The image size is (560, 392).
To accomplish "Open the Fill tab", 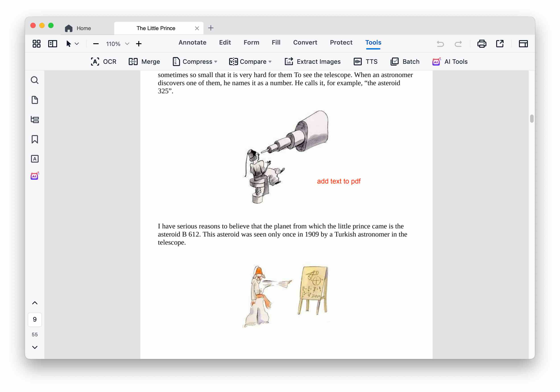I will tap(276, 42).
